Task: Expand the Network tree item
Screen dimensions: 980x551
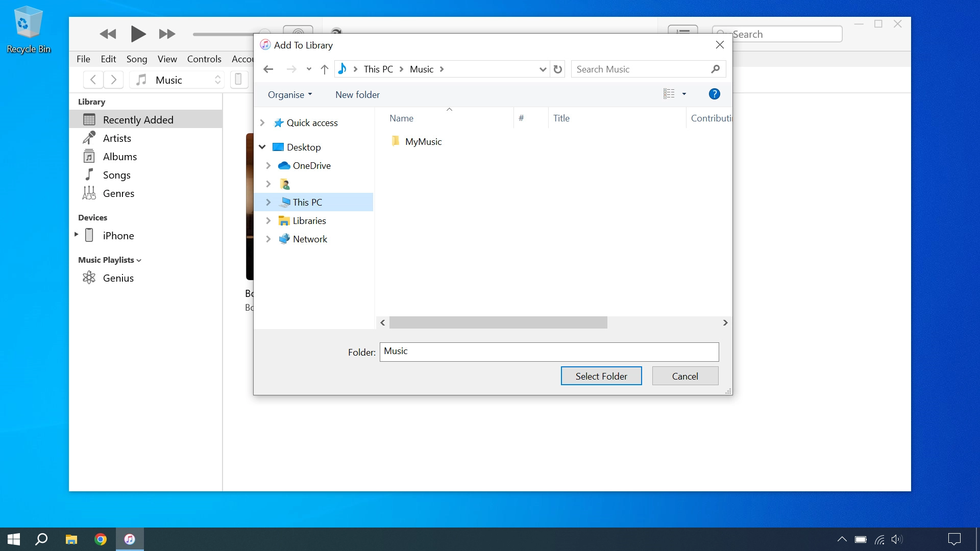Action: coord(269,239)
